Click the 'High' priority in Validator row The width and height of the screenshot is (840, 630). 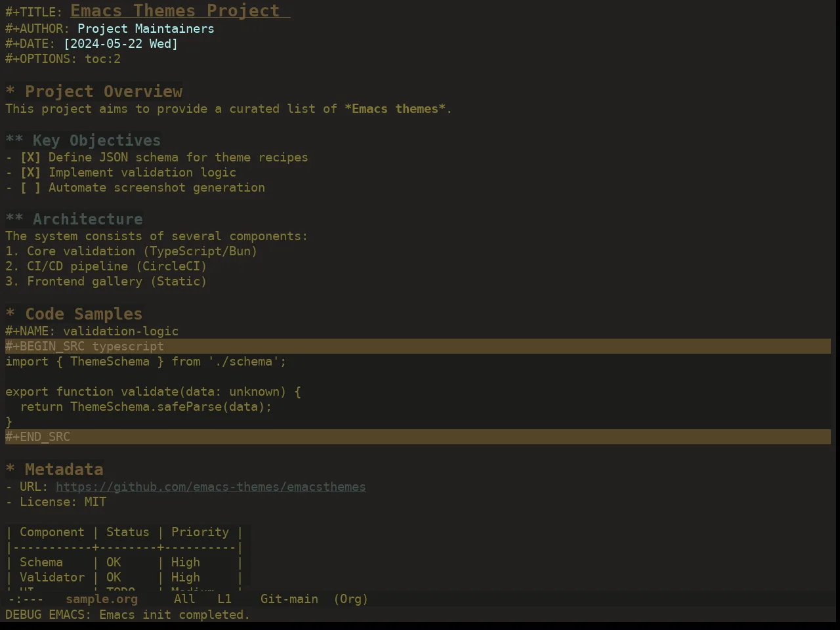tap(186, 577)
